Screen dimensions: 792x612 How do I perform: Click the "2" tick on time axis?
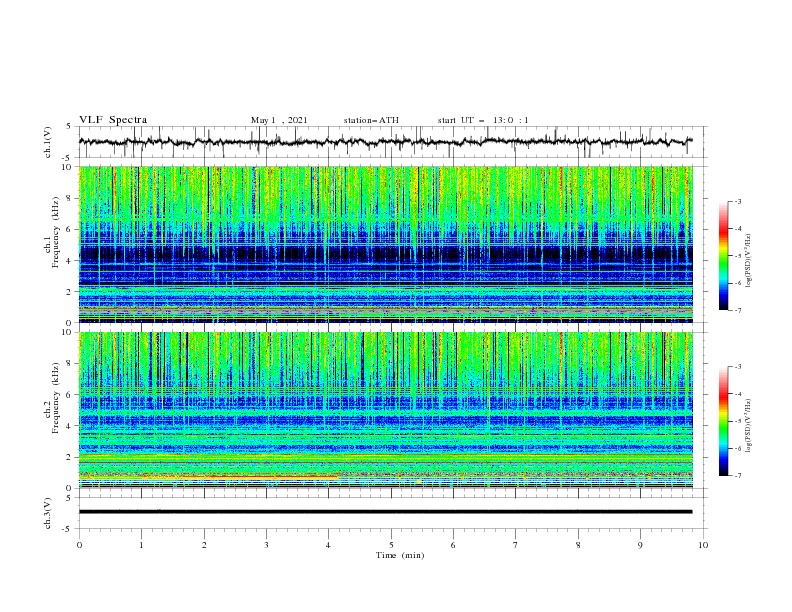pyautogui.click(x=204, y=545)
